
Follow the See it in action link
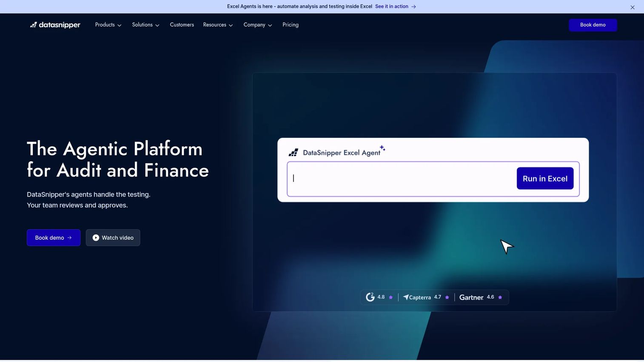pos(392,7)
